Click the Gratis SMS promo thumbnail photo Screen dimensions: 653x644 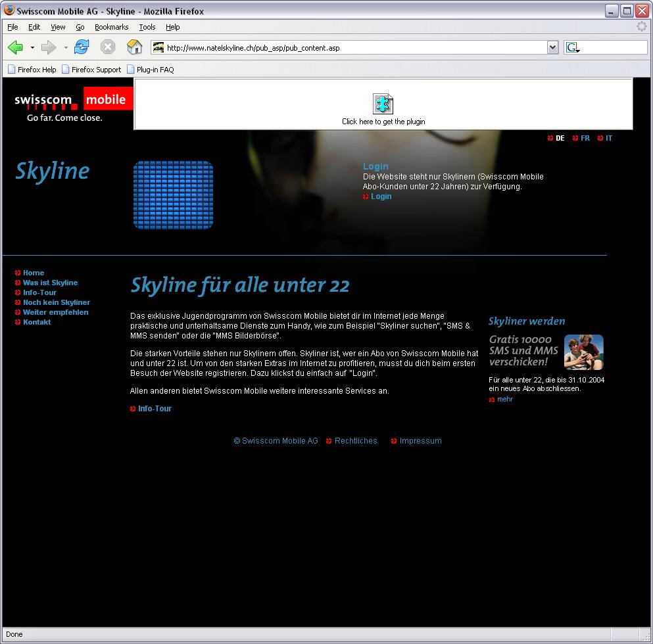[583, 352]
